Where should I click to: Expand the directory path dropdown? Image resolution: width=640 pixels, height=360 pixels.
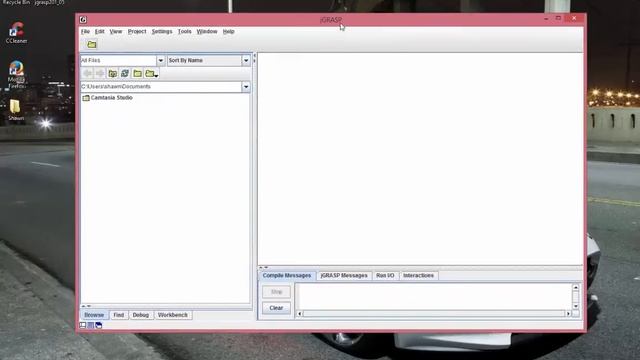click(246, 87)
